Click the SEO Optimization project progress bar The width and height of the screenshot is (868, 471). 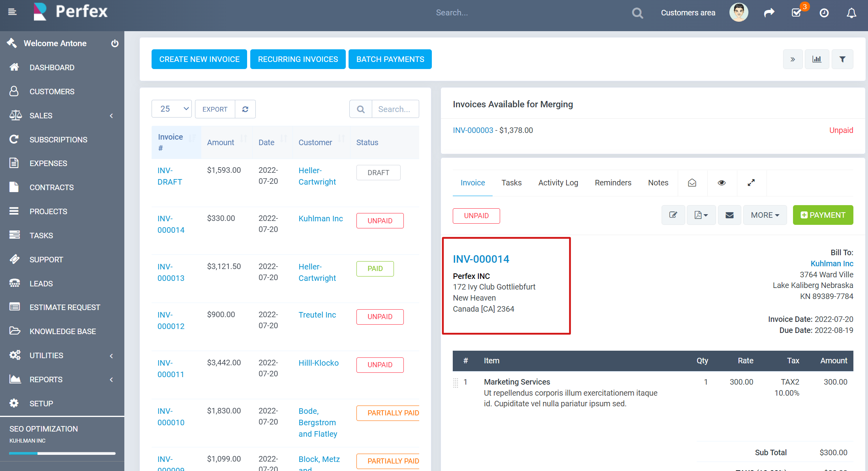pos(62,453)
